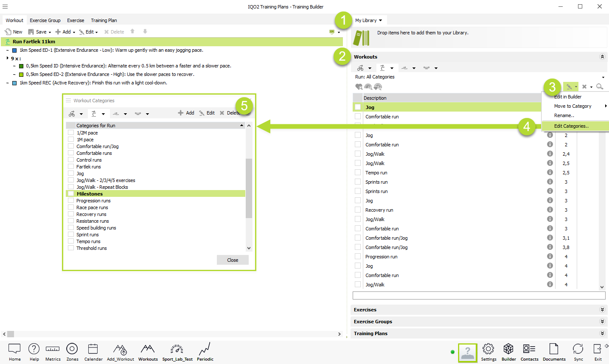Open the Calendar icon
This screenshot has width=609, height=364.
[93, 349]
